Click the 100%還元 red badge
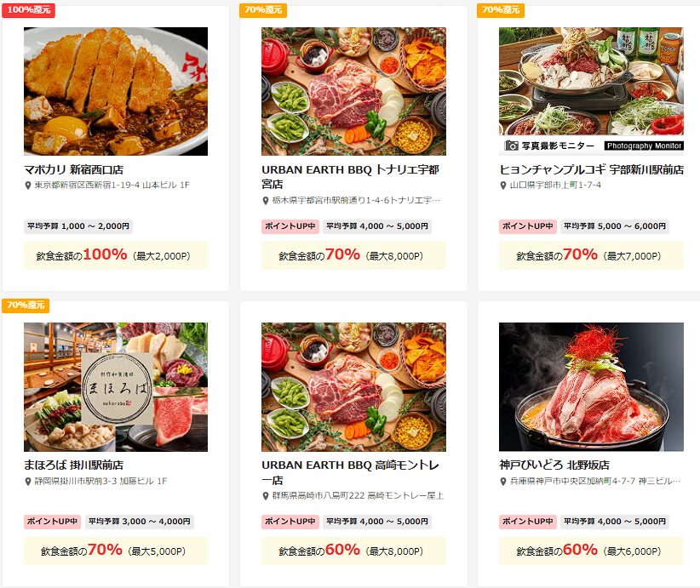Image resolution: width=700 pixels, height=588 pixels. 29,10
